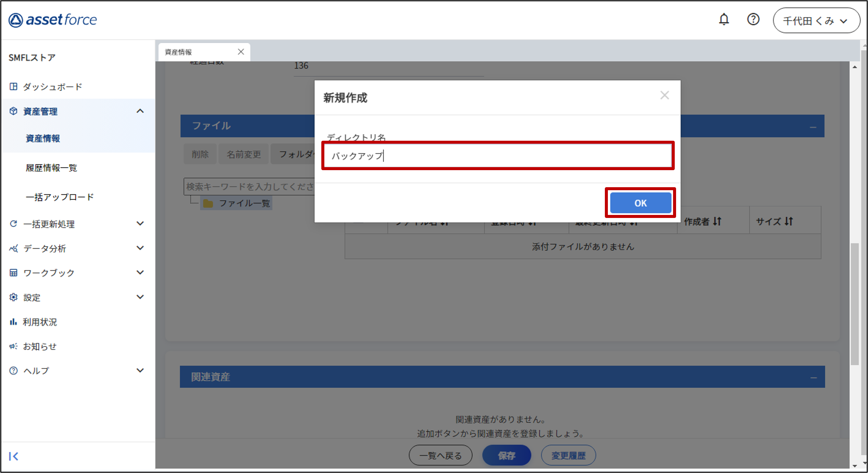The image size is (868, 473).
Task: Close the 資産情報 tab
Action: [241, 52]
